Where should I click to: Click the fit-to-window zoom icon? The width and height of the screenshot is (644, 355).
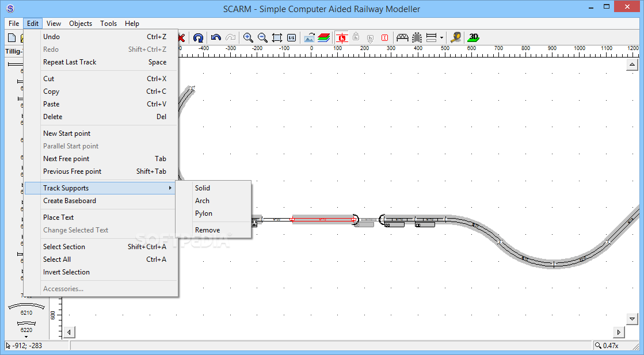277,38
